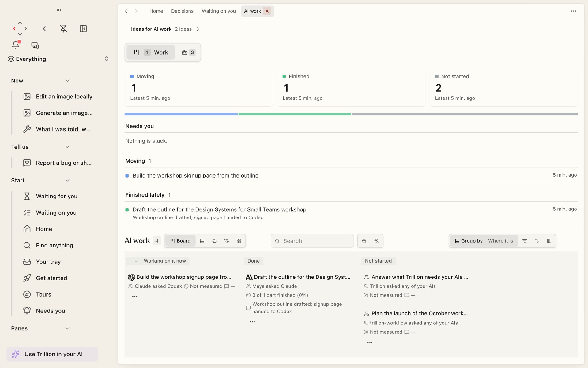Expand Ideas for AI work chevron

[x=198, y=29]
